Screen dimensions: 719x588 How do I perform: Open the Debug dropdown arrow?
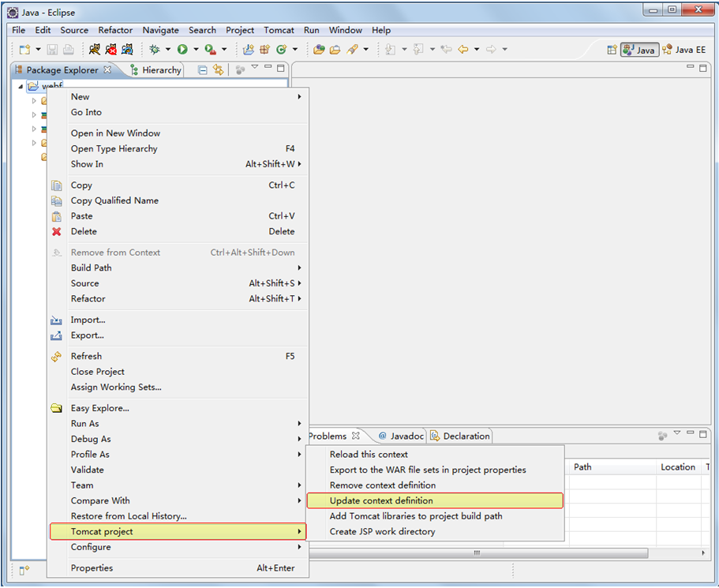click(168, 49)
